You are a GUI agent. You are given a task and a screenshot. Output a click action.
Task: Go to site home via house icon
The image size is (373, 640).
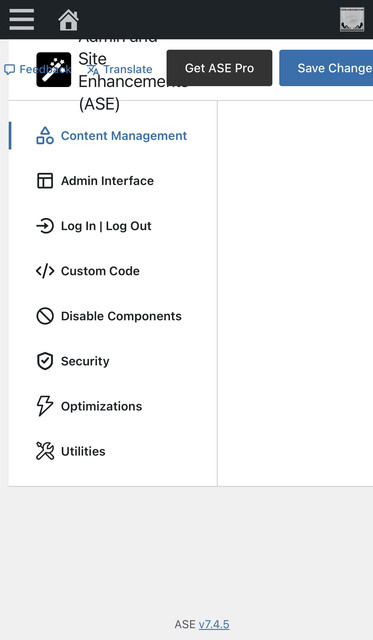point(68,20)
